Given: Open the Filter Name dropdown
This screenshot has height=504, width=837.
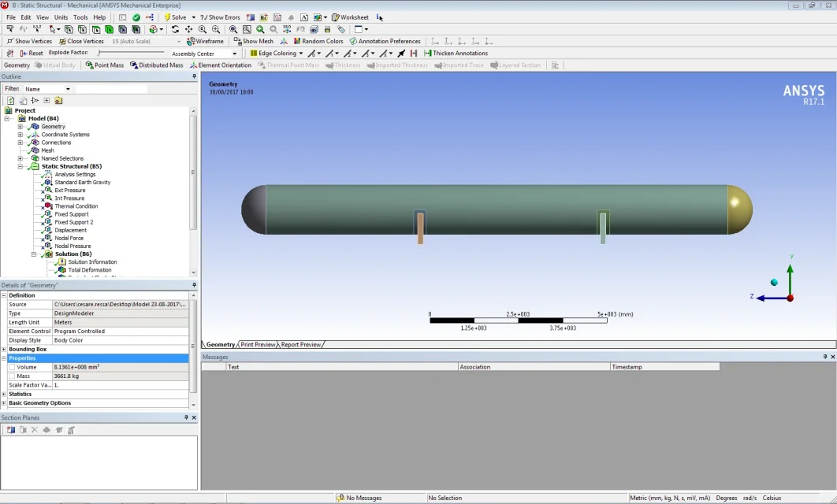Looking at the screenshot, I should coord(68,89).
